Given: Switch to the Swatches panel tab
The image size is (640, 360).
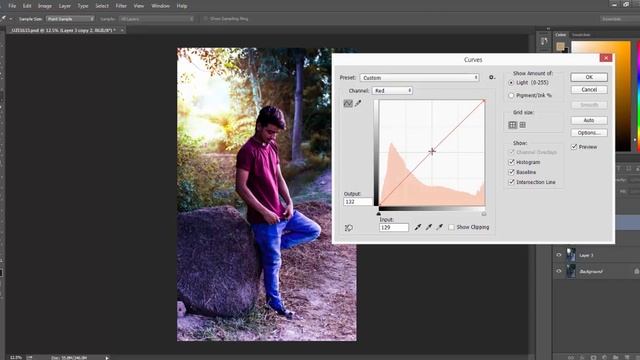Looking at the screenshot, I should pyautogui.click(x=581, y=35).
